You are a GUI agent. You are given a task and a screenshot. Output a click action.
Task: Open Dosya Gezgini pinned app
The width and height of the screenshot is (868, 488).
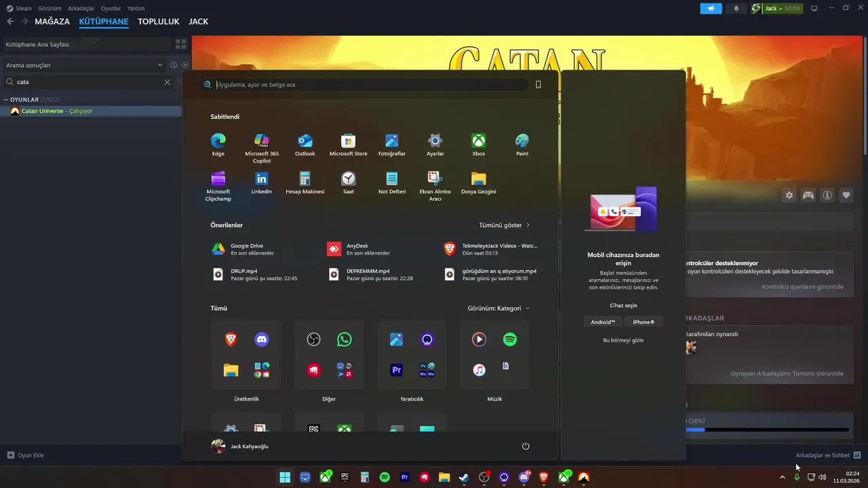point(479,182)
